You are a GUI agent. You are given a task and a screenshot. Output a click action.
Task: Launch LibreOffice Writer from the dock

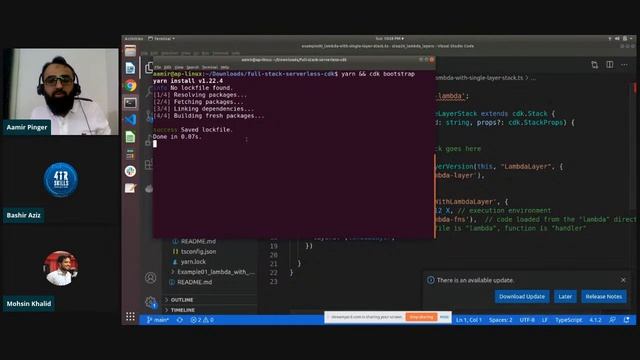pyautogui.click(x=130, y=68)
